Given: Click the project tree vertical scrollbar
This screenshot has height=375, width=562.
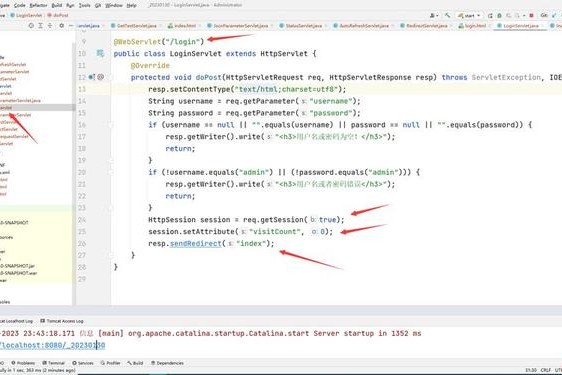Looking at the screenshot, I should coord(74,174).
